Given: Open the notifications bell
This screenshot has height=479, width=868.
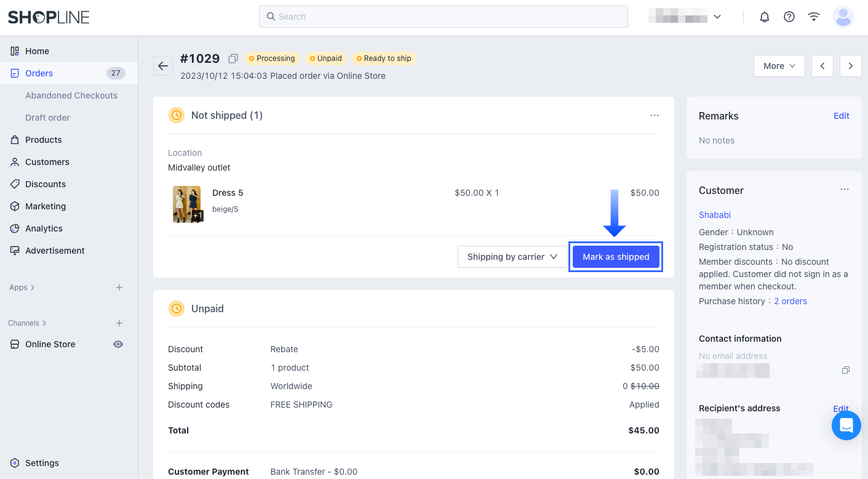Looking at the screenshot, I should [x=765, y=17].
